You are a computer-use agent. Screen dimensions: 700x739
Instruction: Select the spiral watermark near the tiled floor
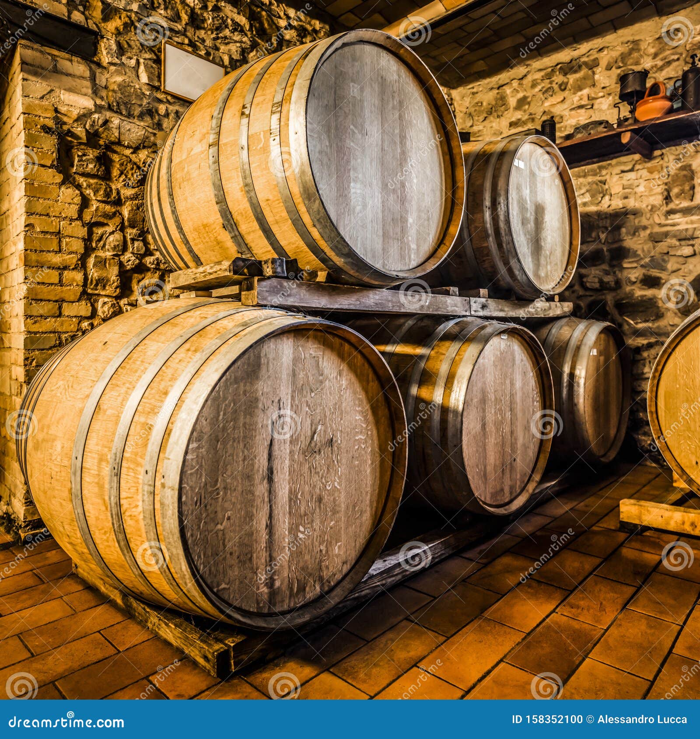(282, 687)
